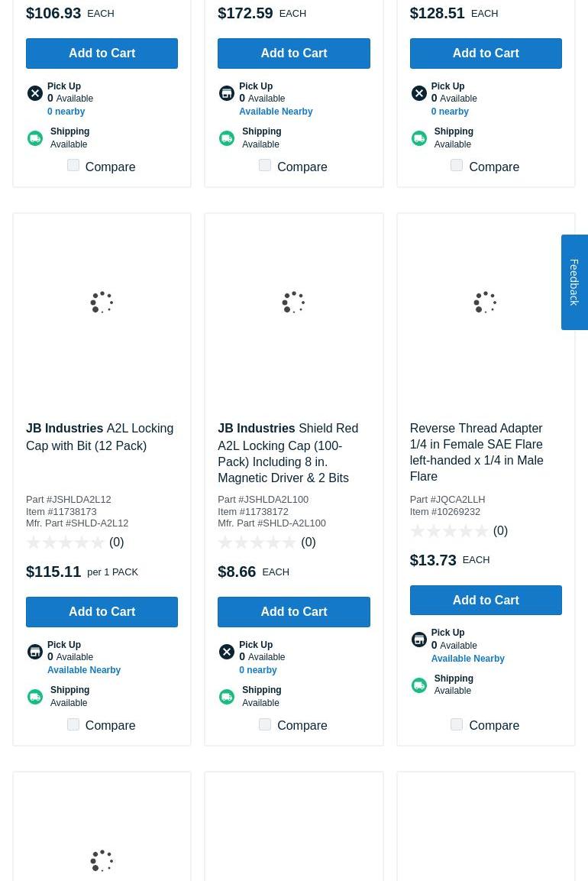Click shipping truck icon for $115.11 product
Viewport: 588px width, 881px height.
pos(35,697)
